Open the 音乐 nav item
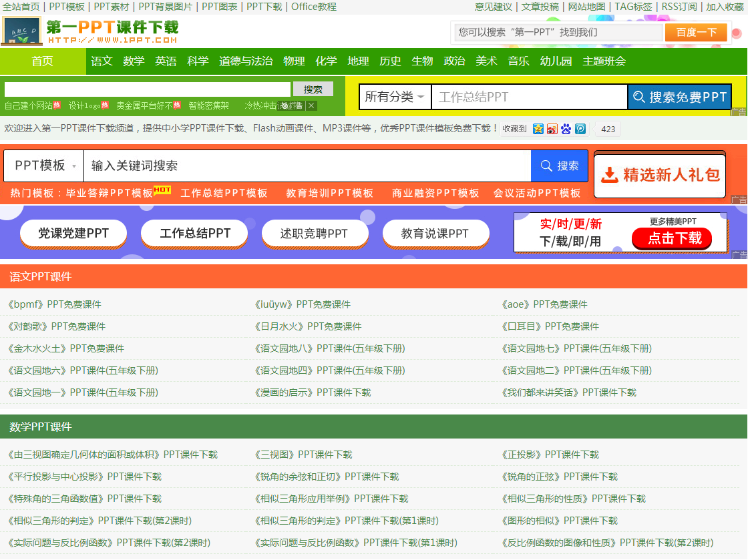 518,61
